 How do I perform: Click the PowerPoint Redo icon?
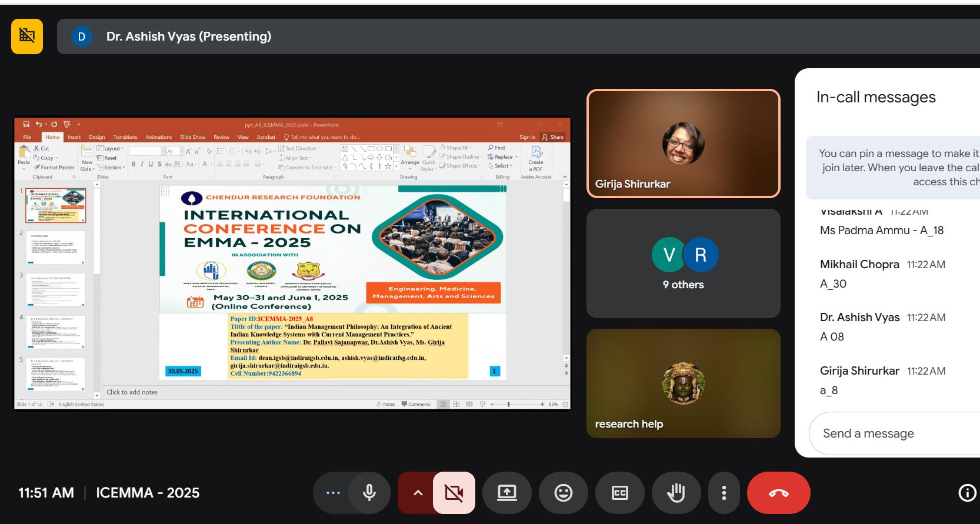click(x=54, y=124)
